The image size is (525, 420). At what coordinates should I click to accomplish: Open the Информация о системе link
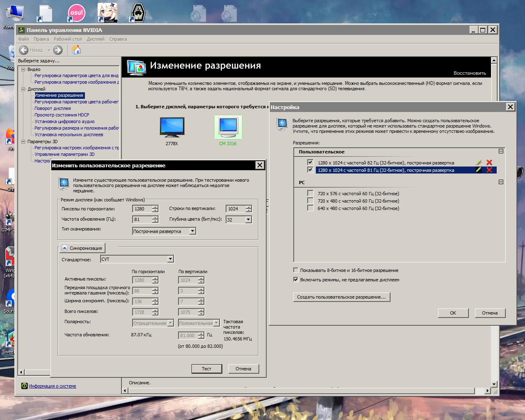tap(52, 386)
